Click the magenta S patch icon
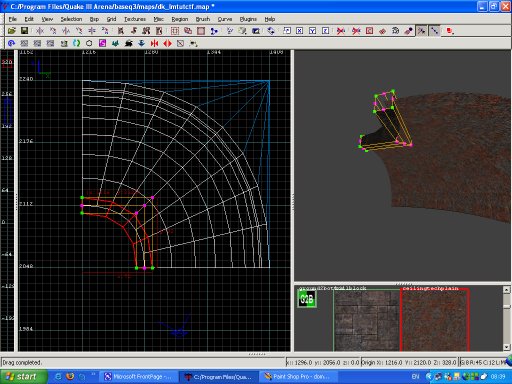Image resolution: width=512 pixels, height=384 pixels. tap(103, 43)
